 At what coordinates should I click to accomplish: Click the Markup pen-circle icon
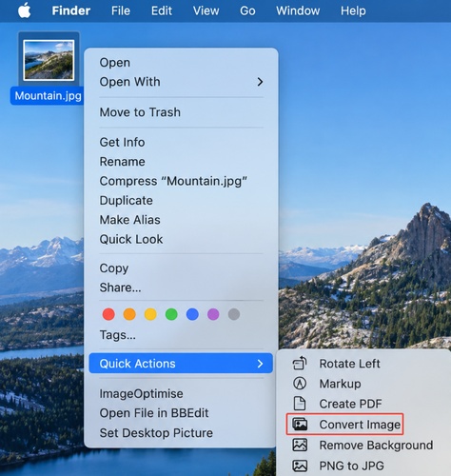tap(300, 384)
